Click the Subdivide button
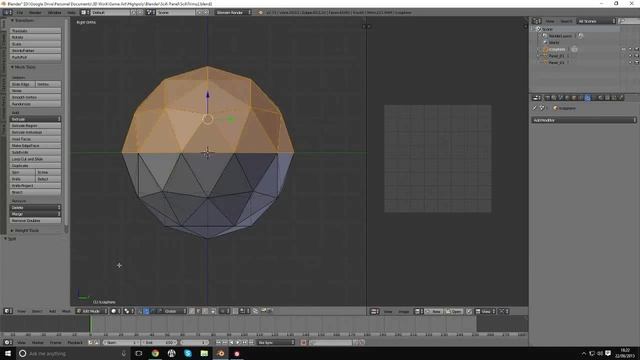This screenshot has height=360, width=640. click(x=36, y=152)
